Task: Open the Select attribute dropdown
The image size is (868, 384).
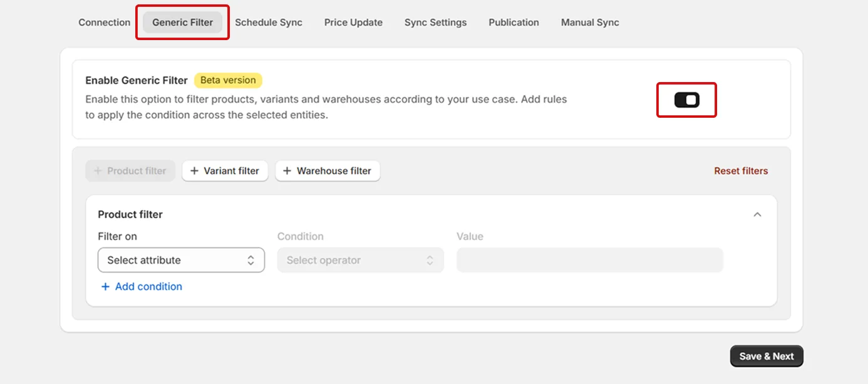Action: pyautogui.click(x=181, y=260)
